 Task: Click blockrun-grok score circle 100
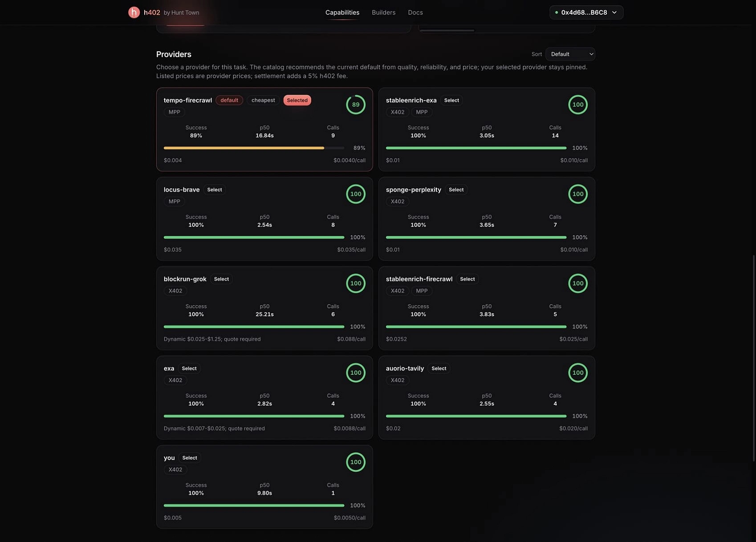click(x=355, y=283)
